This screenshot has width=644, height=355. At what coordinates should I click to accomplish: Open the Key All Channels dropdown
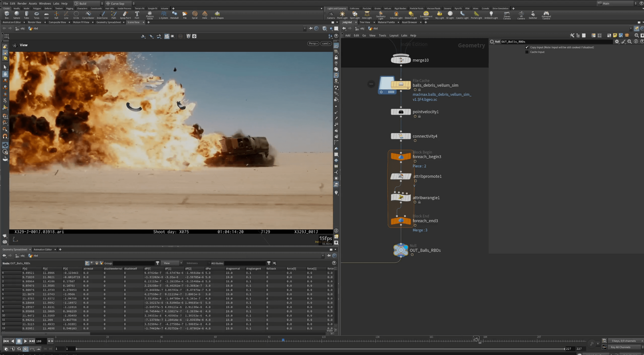(x=626, y=347)
